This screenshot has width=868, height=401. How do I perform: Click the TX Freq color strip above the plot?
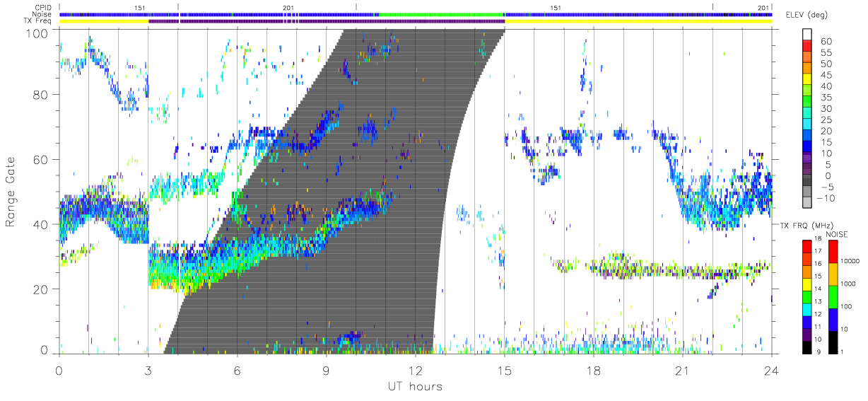pos(416,21)
